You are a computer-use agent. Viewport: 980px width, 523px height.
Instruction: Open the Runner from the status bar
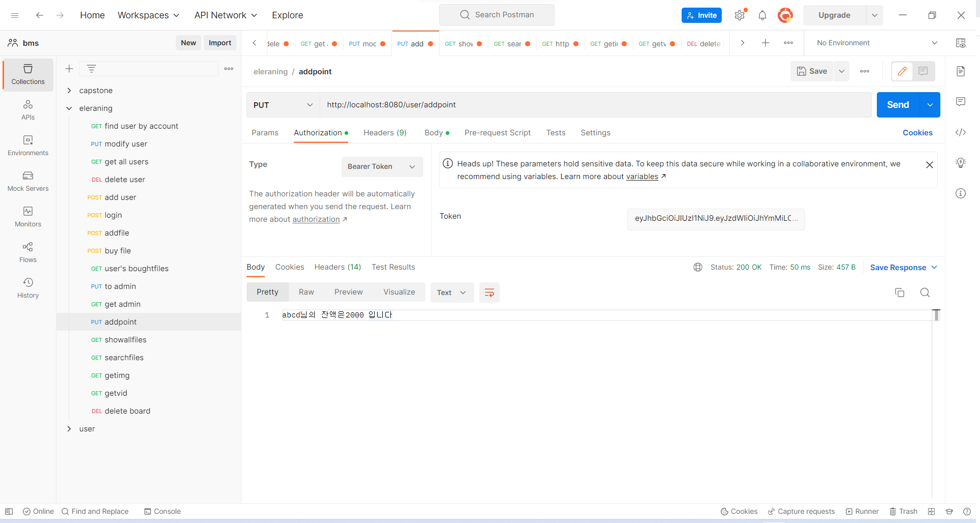click(x=863, y=511)
